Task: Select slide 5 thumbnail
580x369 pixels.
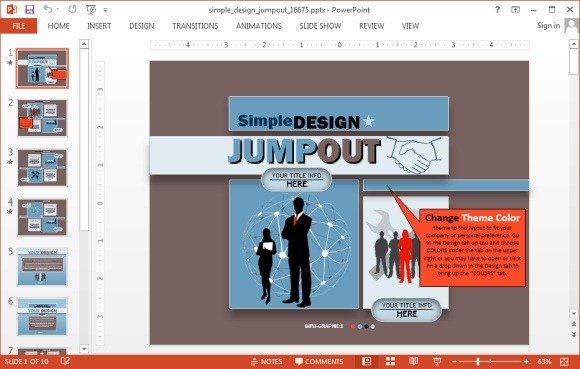Action: (42, 267)
